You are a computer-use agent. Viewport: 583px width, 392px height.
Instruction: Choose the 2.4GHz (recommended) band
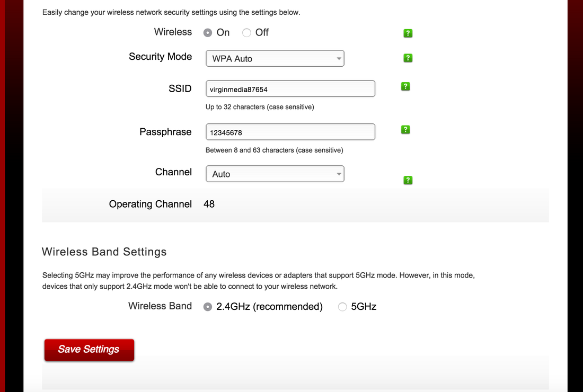[x=208, y=307]
